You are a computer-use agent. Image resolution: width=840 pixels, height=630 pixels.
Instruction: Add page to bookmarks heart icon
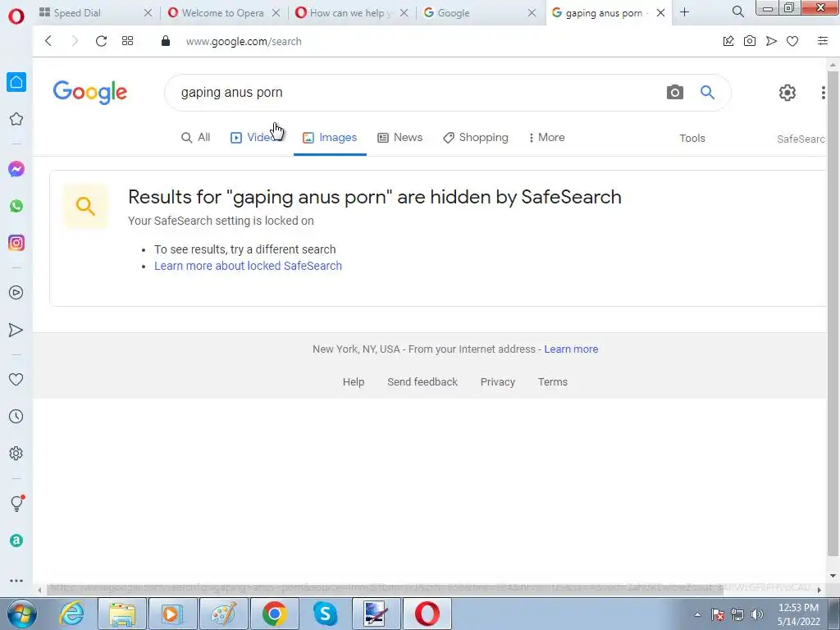(x=792, y=41)
